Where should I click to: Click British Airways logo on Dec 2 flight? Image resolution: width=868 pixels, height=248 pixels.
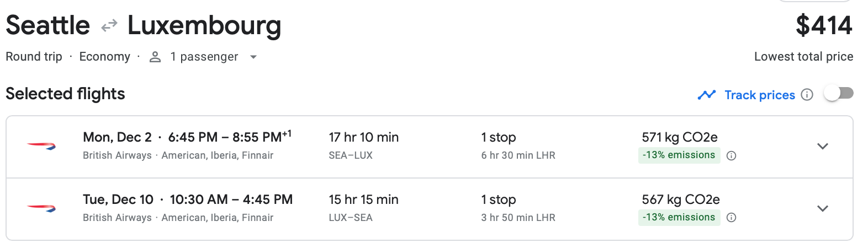point(41,146)
